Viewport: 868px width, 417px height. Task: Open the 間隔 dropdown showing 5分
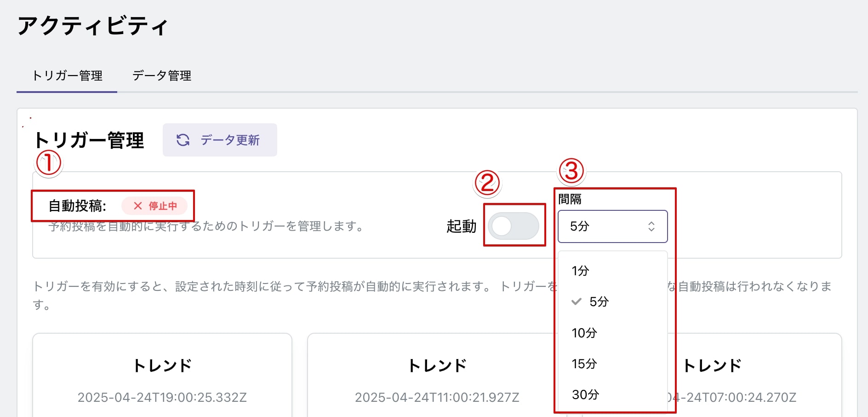612,226
